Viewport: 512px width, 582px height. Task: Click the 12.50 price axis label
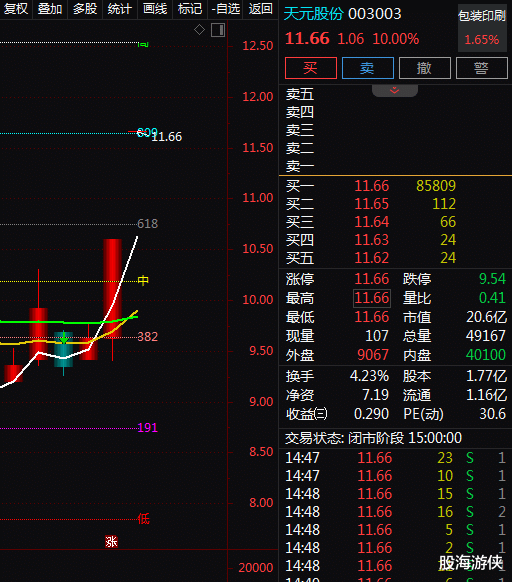coord(257,46)
